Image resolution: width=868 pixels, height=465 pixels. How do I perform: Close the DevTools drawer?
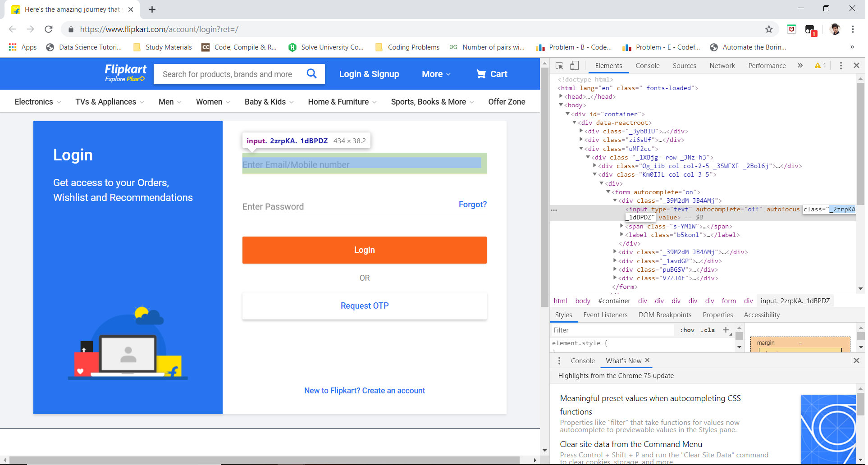(x=857, y=361)
